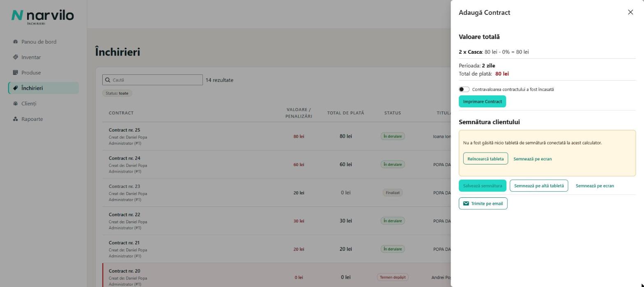Image resolution: width=644 pixels, height=287 pixels.
Task: Click the Rapoarte sidebar icon
Action: click(16, 119)
